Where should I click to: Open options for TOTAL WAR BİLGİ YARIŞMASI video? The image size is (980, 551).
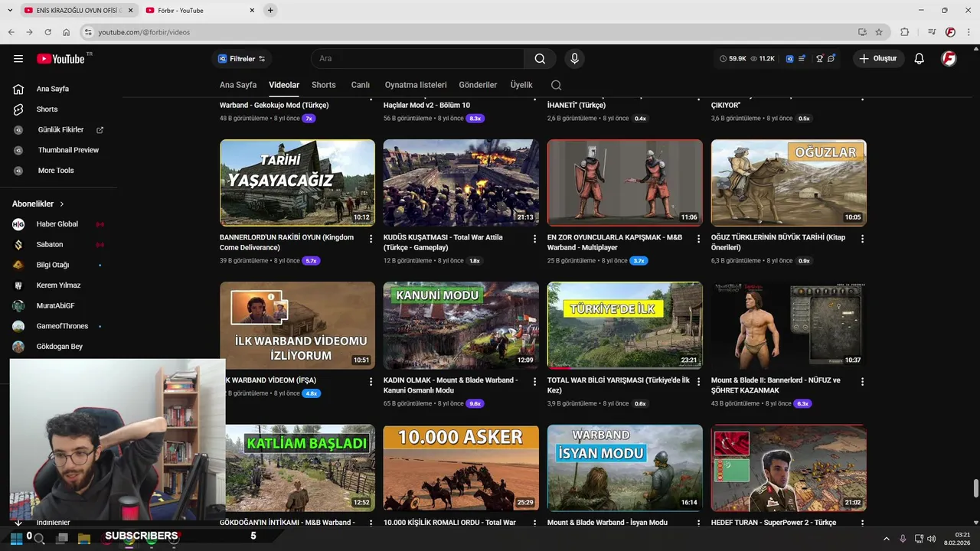click(x=698, y=381)
